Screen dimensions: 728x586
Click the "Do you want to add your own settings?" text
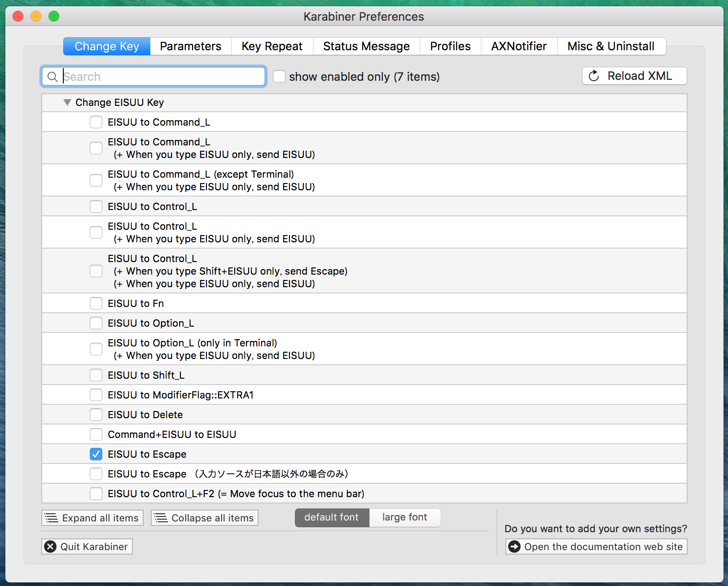[x=596, y=529]
